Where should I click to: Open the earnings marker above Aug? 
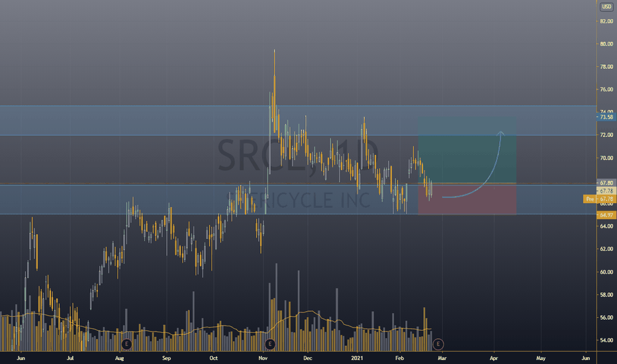click(126, 344)
